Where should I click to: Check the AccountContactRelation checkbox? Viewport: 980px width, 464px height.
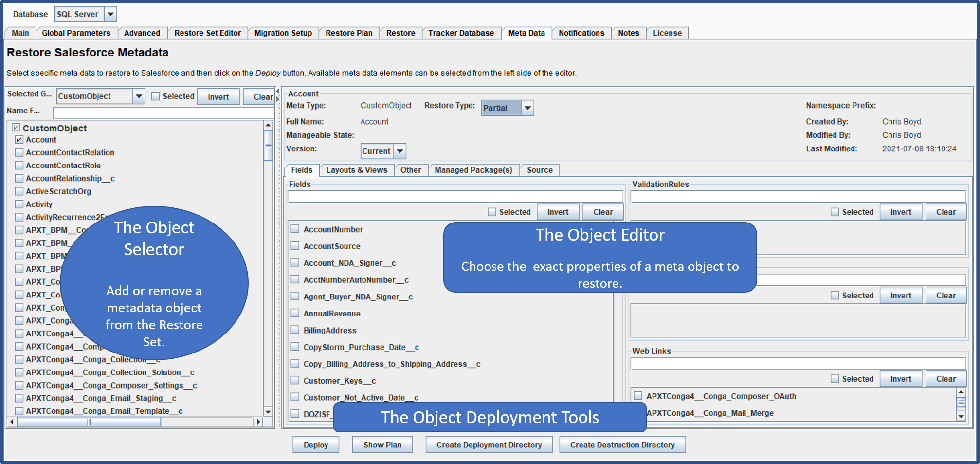click(19, 152)
